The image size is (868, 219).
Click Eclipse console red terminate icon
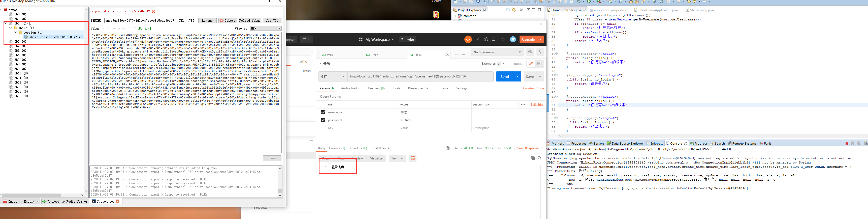(847, 143)
